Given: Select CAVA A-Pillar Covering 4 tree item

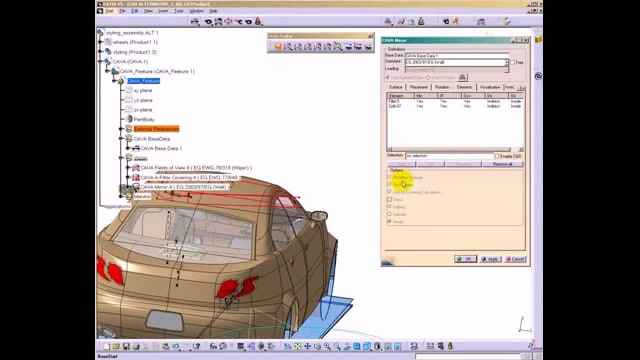Looking at the screenshot, I should point(189,178).
